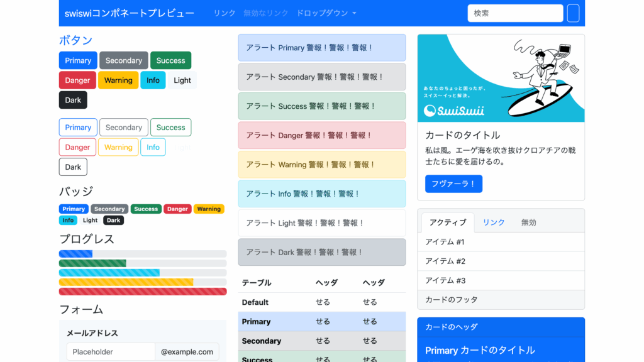644x362 pixels.
Task: Open the swiswiコンポネートプレビュー brand link
Action: coord(130,13)
